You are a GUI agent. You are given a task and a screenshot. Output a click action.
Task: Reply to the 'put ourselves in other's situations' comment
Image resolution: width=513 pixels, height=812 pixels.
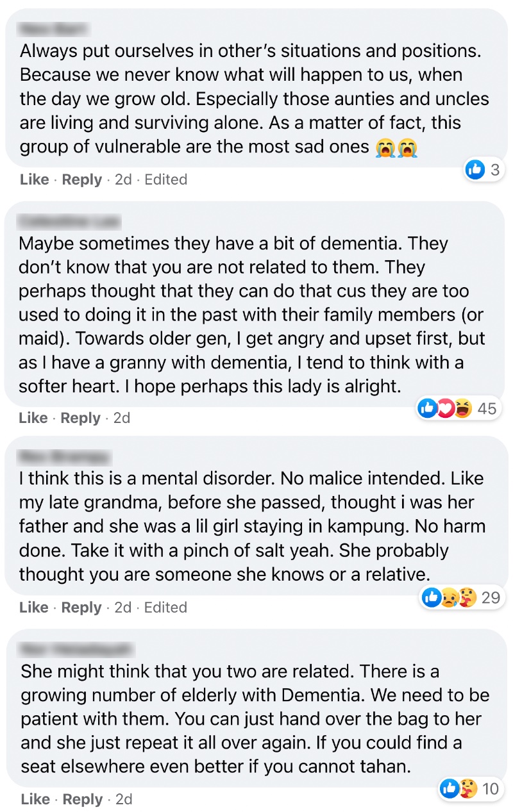tap(82, 180)
